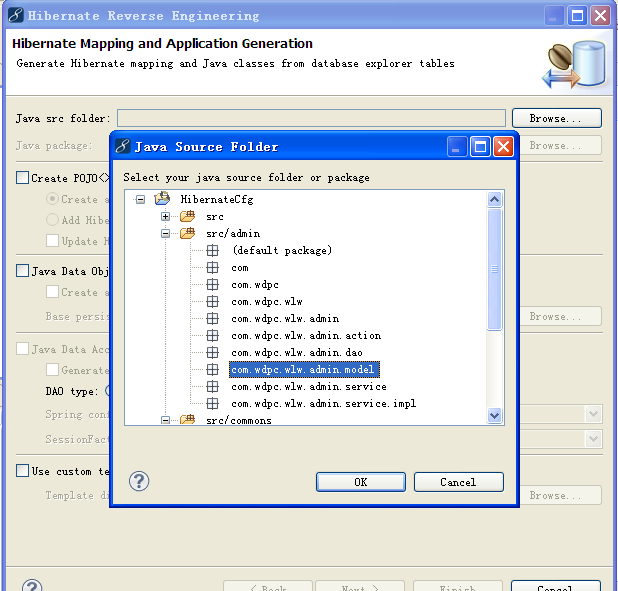Screen dimensions: 618x591
Task: Select the com.wdpc package row
Action: 255,285
